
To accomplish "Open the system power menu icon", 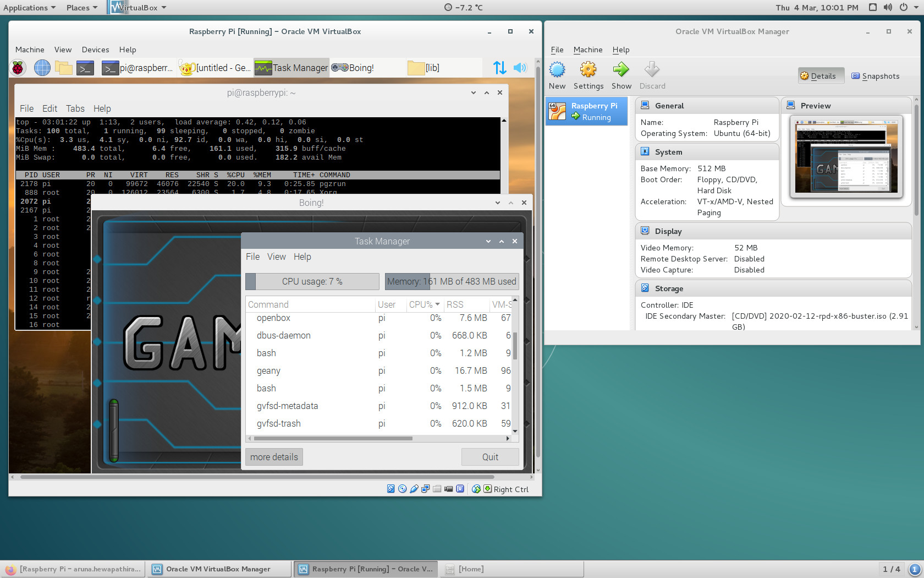I will [x=903, y=7].
